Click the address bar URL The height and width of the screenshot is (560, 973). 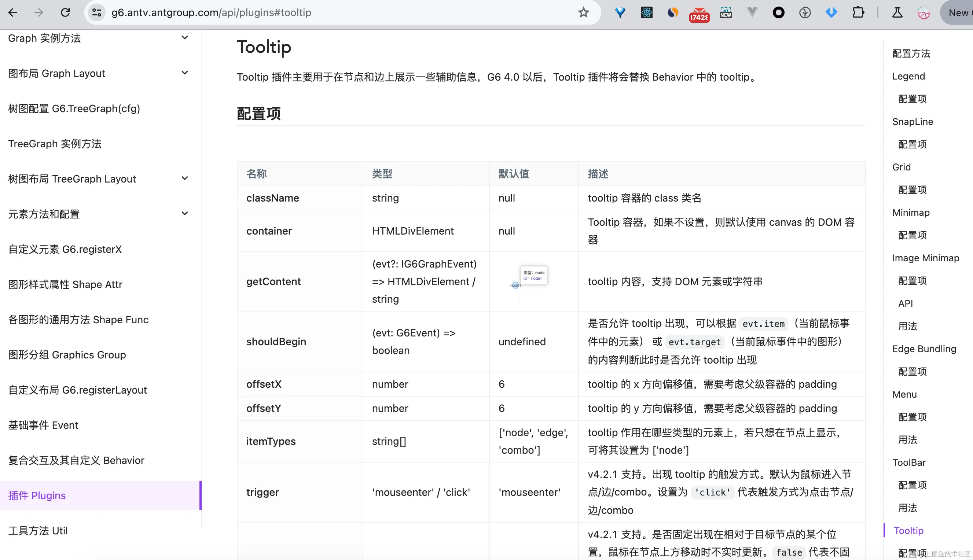tap(211, 13)
